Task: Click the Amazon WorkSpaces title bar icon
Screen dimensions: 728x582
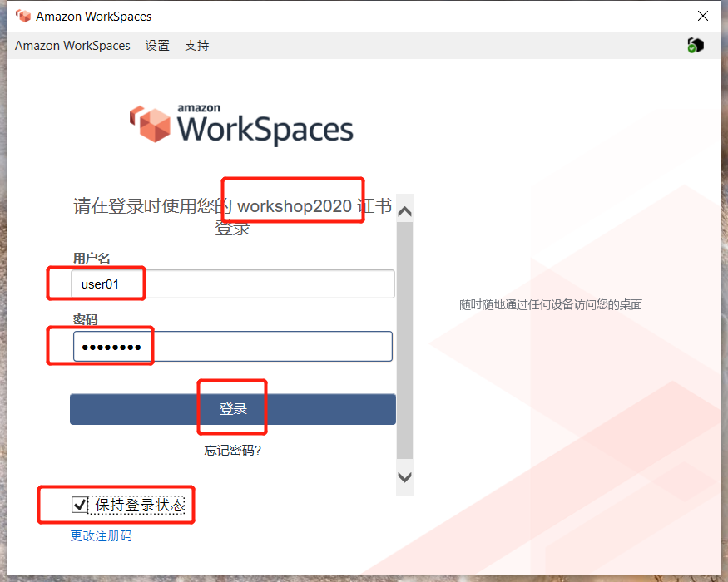Action: [23, 16]
